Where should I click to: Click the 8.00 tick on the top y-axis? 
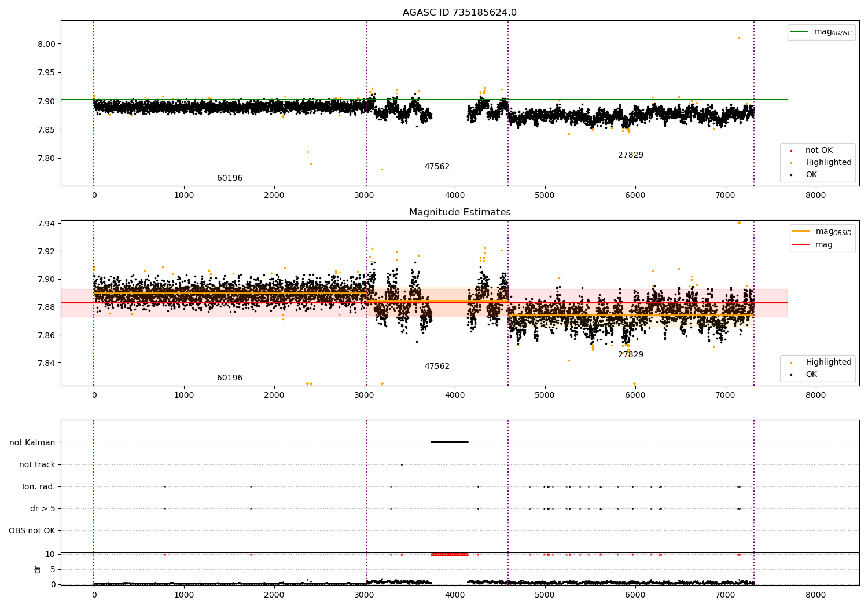[46, 44]
